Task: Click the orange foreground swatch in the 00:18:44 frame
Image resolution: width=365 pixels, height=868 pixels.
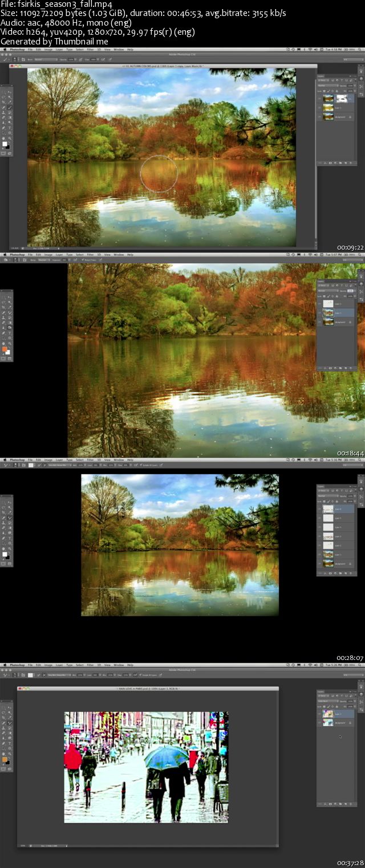Action: click(4, 349)
